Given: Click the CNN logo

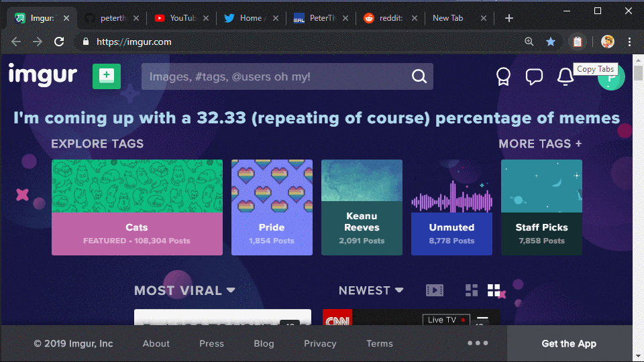Looking at the screenshot, I should click(x=337, y=318).
